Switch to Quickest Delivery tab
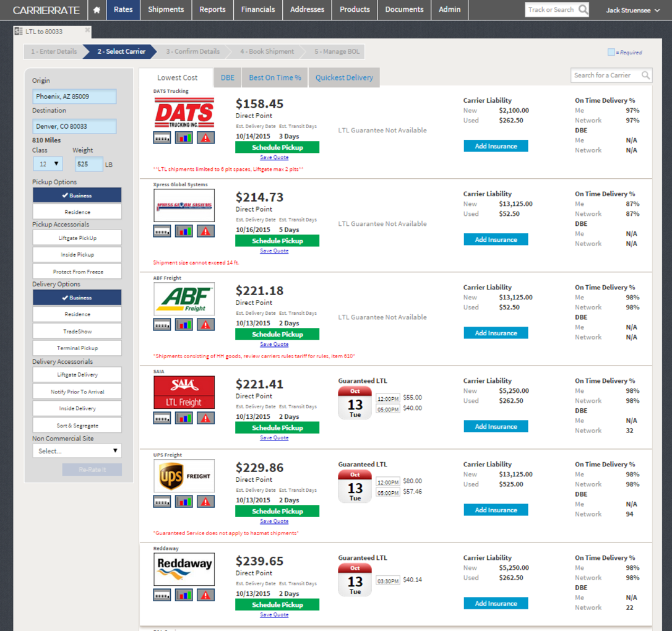This screenshot has height=631, width=672. (x=344, y=78)
